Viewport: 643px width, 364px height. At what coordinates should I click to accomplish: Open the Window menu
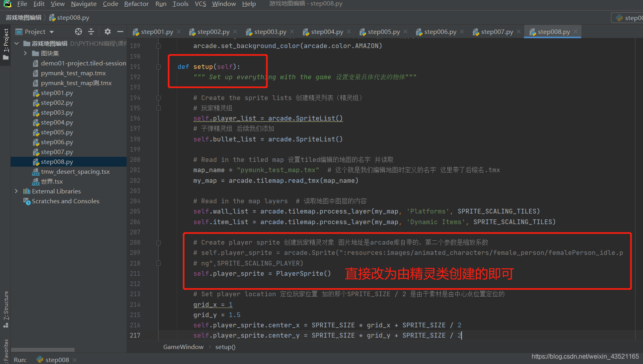point(224,4)
